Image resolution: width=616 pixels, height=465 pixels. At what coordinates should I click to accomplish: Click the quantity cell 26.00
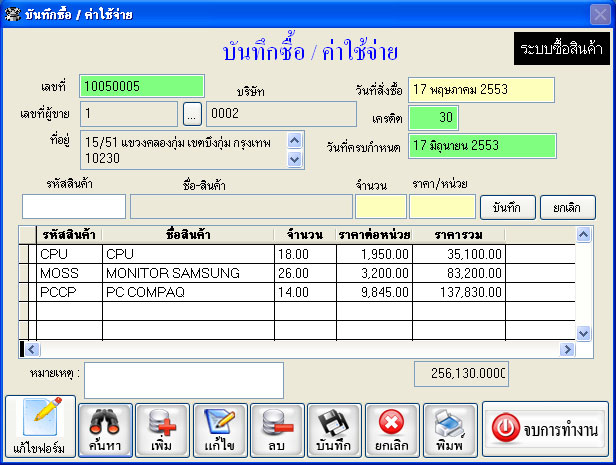(x=305, y=273)
